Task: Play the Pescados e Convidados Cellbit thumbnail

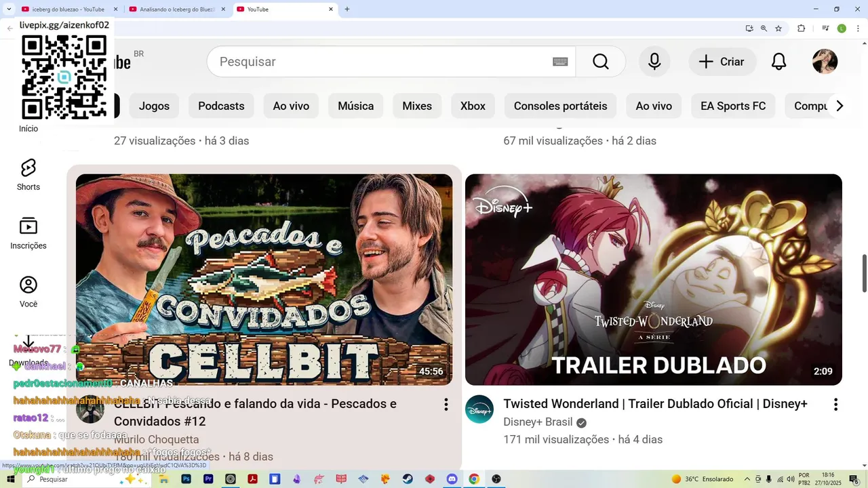Action: click(264, 279)
